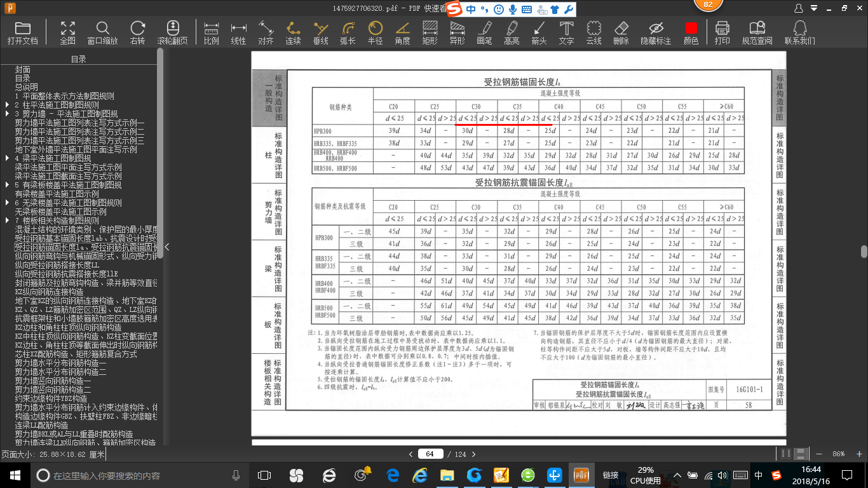868x488 pixels.
Task: Select the 连续 continuous measure tool
Action: (x=293, y=32)
